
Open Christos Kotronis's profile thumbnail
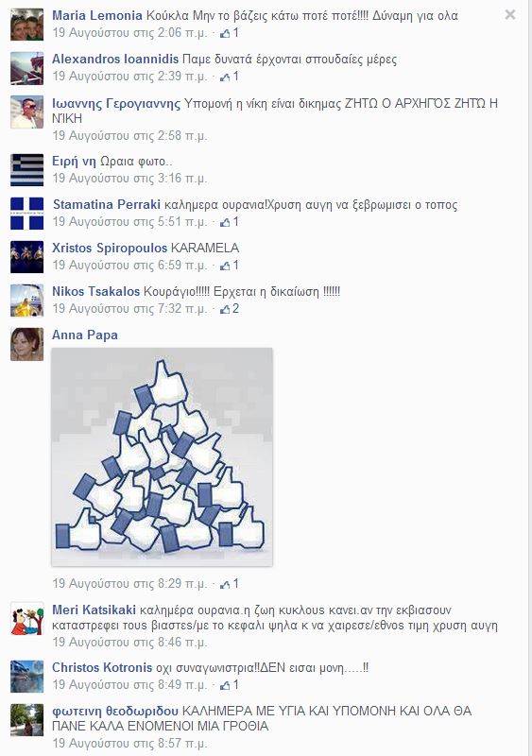[x=27, y=677]
